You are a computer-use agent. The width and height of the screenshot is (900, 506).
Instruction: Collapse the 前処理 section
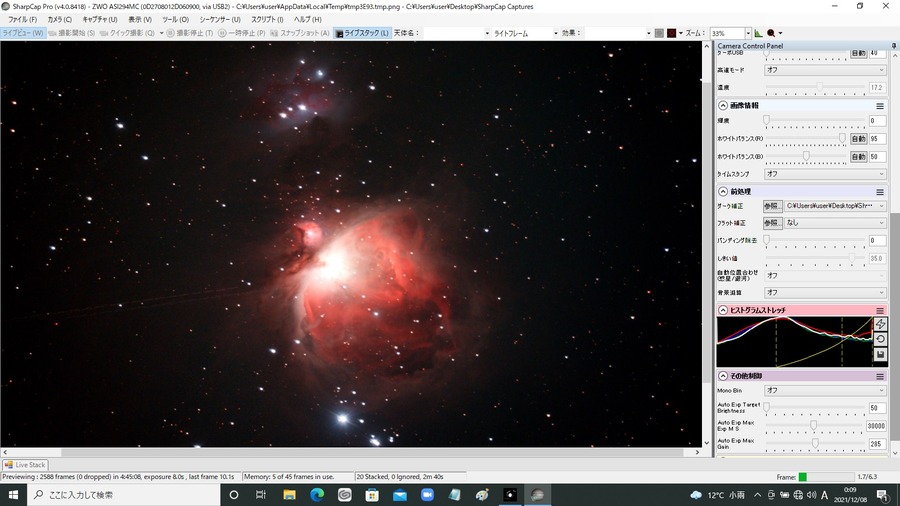[723, 192]
